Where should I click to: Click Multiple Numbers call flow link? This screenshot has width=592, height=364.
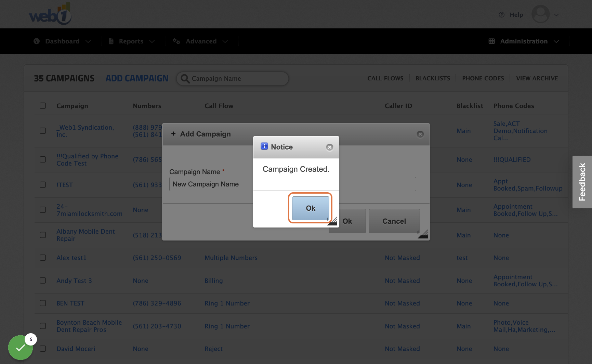[x=231, y=258]
